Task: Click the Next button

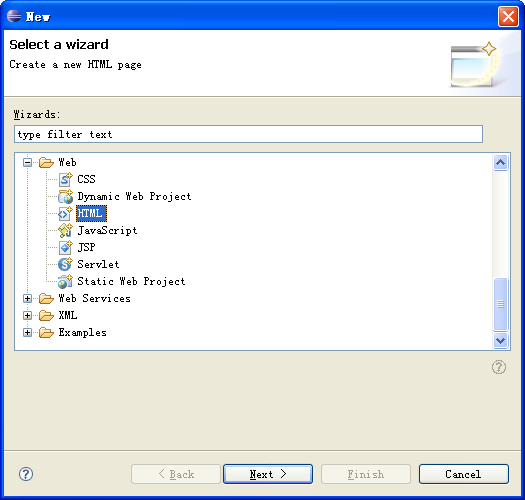Action: [268, 474]
